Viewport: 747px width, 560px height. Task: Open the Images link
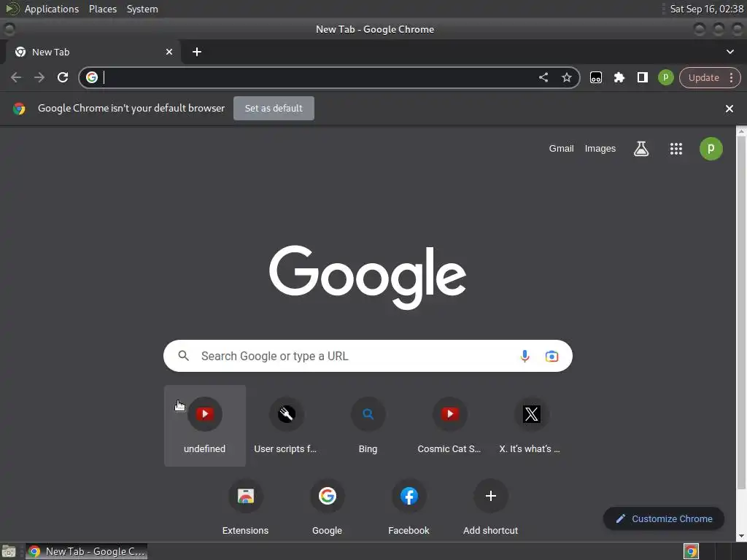[x=600, y=149]
